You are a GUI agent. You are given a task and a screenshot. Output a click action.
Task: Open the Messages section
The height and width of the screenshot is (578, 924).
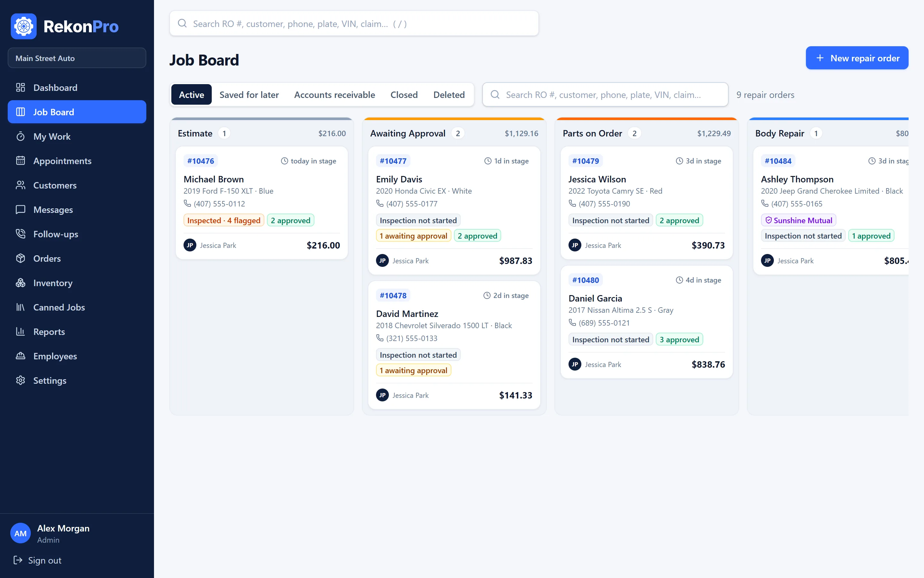pyautogui.click(x=77, y=209)
